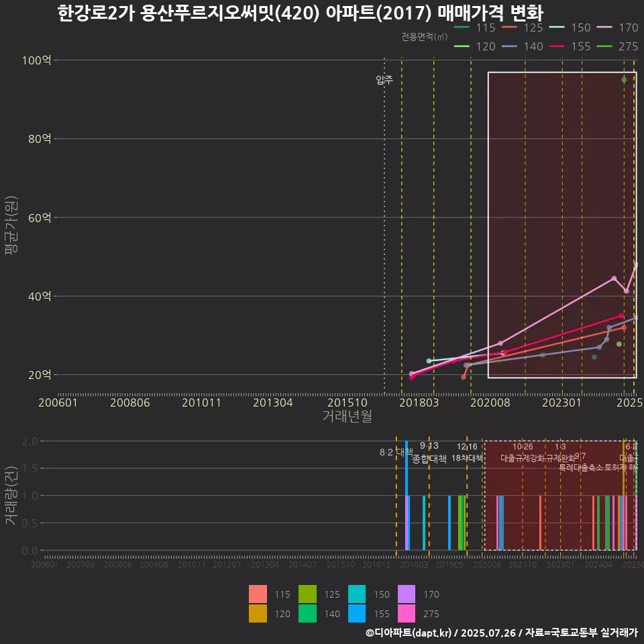This screenshot has width=644, height=644.
Task: Click the teal 150 swatch in bottom legend
Action: point(357,594)
